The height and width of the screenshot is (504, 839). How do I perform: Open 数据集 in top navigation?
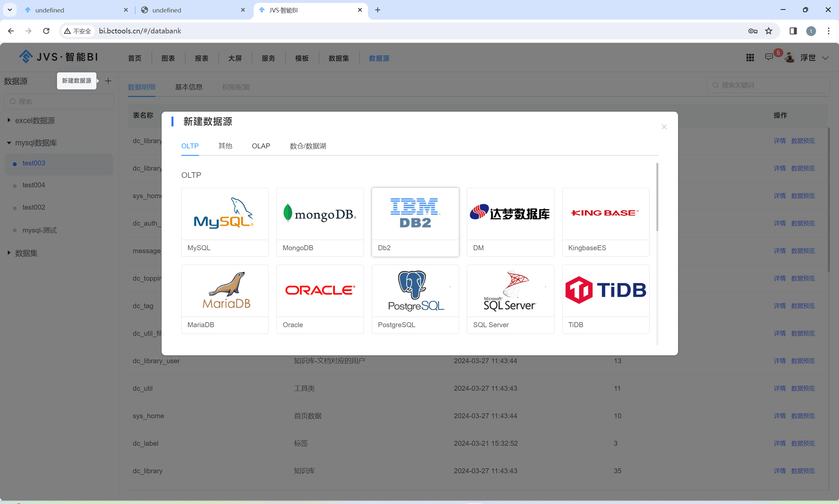point(339,58)
